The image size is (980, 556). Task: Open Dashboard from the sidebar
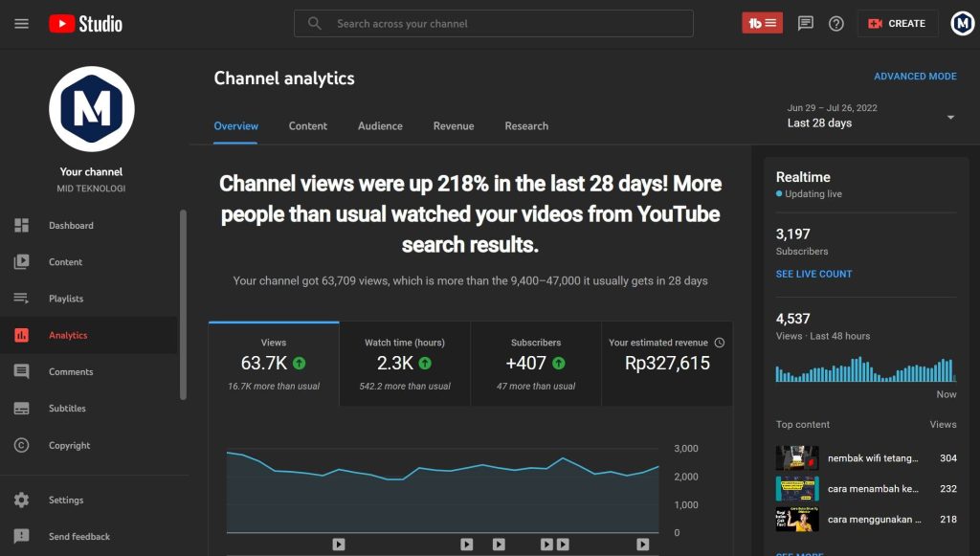tap(71, 226)
